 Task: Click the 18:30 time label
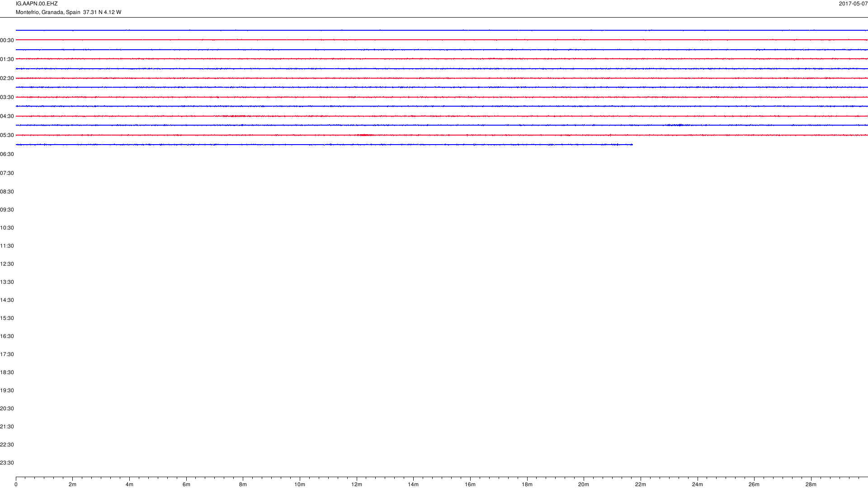click(7, 372)
